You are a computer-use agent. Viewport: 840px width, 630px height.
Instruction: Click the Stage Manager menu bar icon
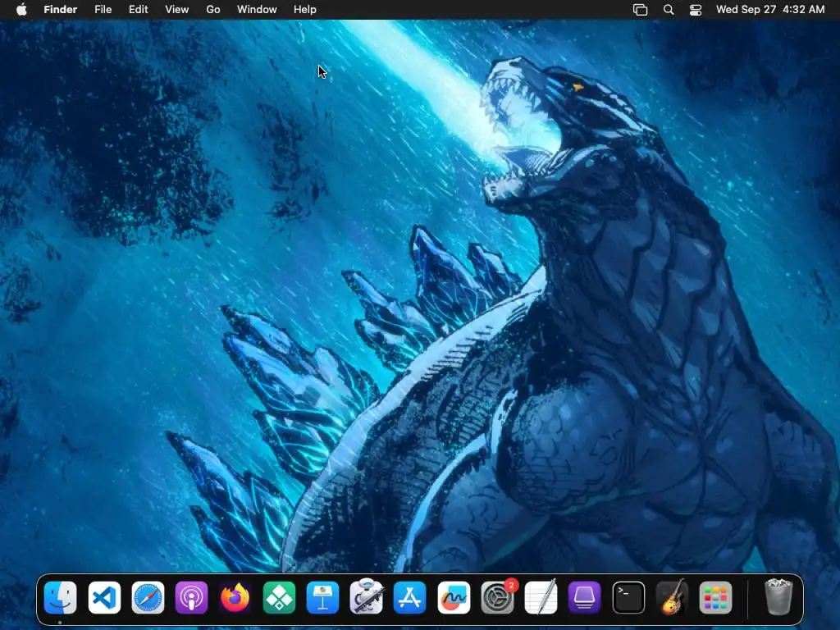[640, 10]
